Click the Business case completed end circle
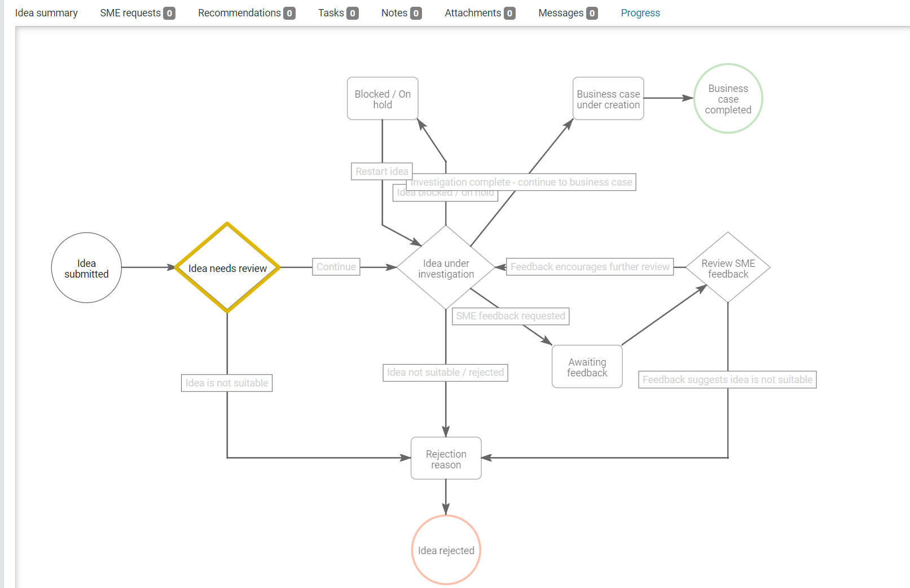The height and width of the screenshot is (588, 910). [x=728, y=99]
